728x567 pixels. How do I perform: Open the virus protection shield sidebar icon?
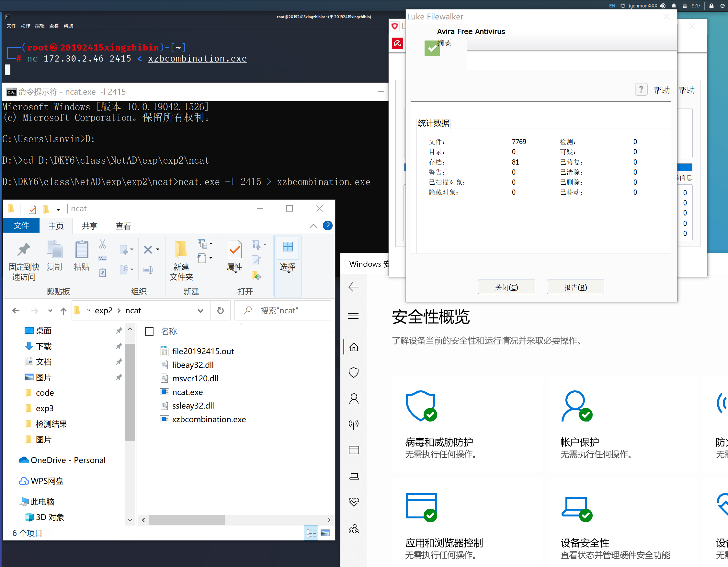[354, 372]
